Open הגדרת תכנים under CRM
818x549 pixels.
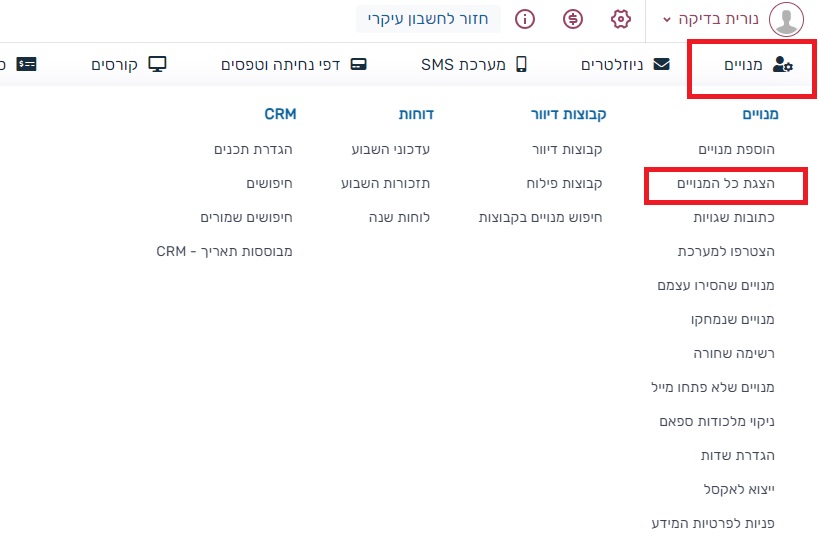(253, 149)
